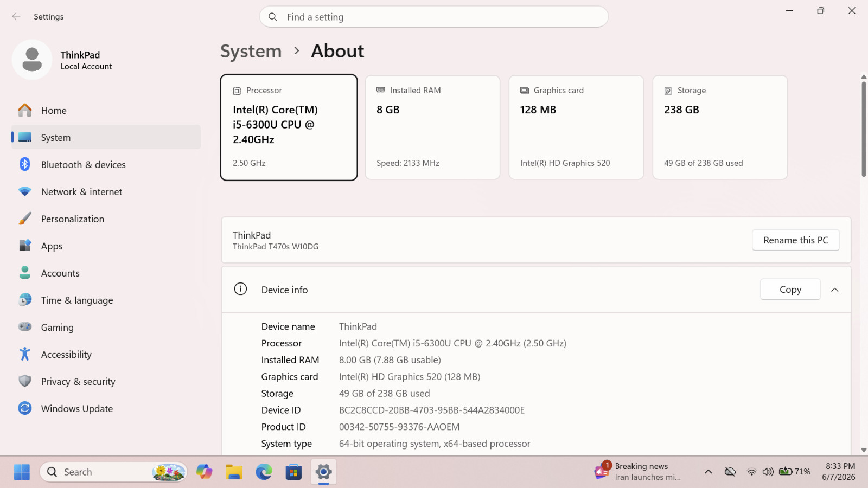The height and width of the screenshot is (488, 868).
Task: Click the scrollbar down arrow
Action: point(864,450)
